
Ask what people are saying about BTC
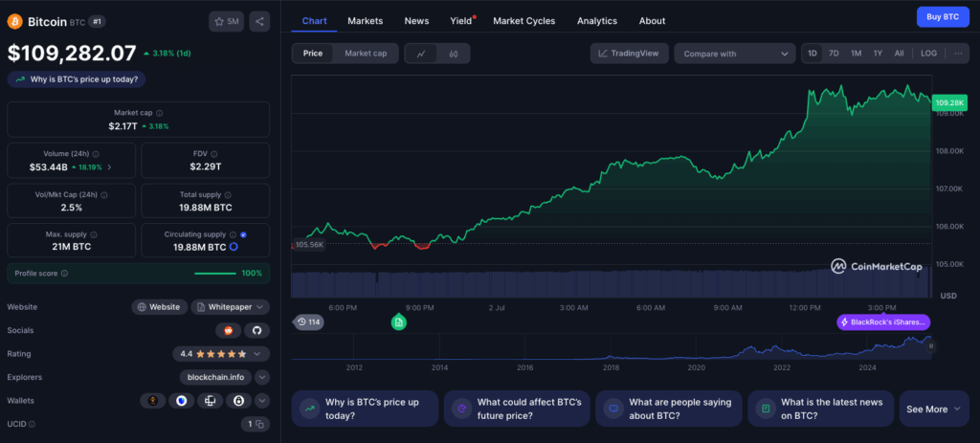[669, 410]
